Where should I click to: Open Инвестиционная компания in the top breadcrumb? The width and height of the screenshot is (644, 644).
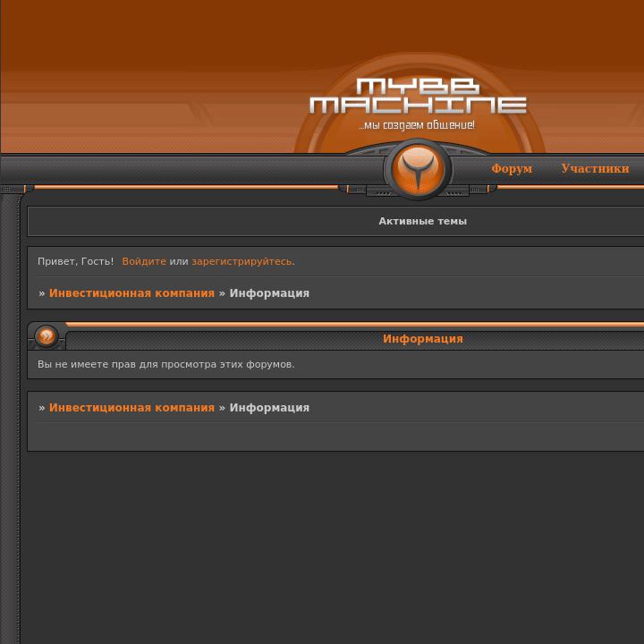(x=131, y=293)
